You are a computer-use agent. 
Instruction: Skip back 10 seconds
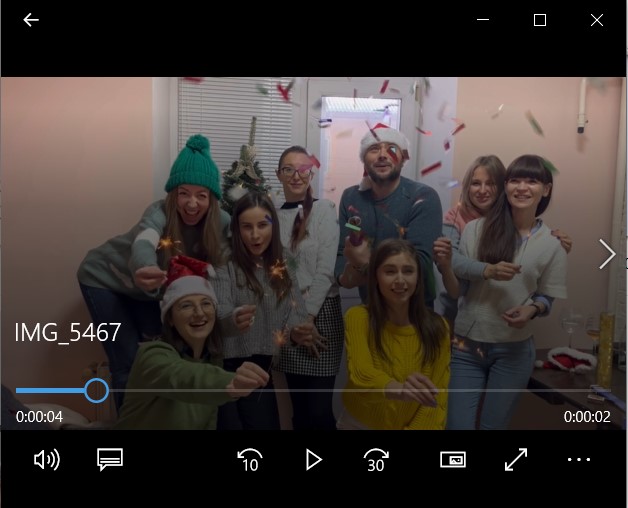click(x=250, y=460)
